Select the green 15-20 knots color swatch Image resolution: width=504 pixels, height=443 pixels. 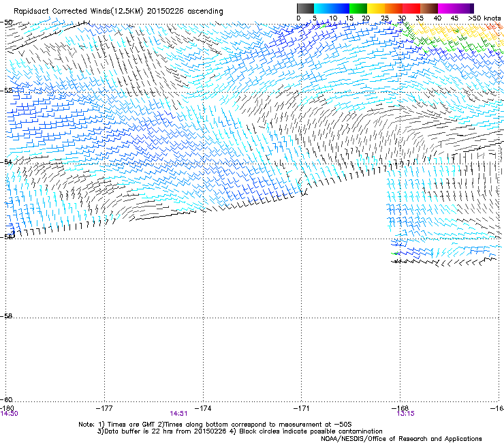pyautogui.click(x=358, y=8)
